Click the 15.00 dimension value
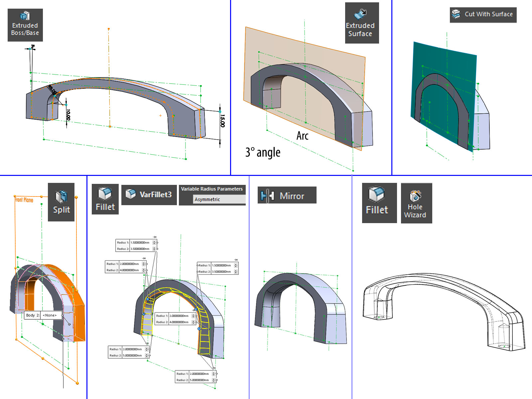 coord(222,121)
